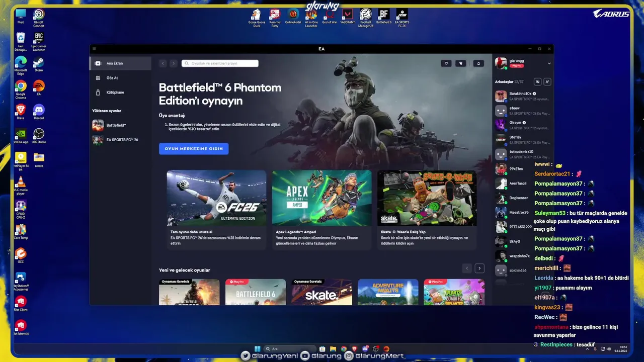Click the God of War desktop icon
This screenshot has width=644, height=362.
330,16
